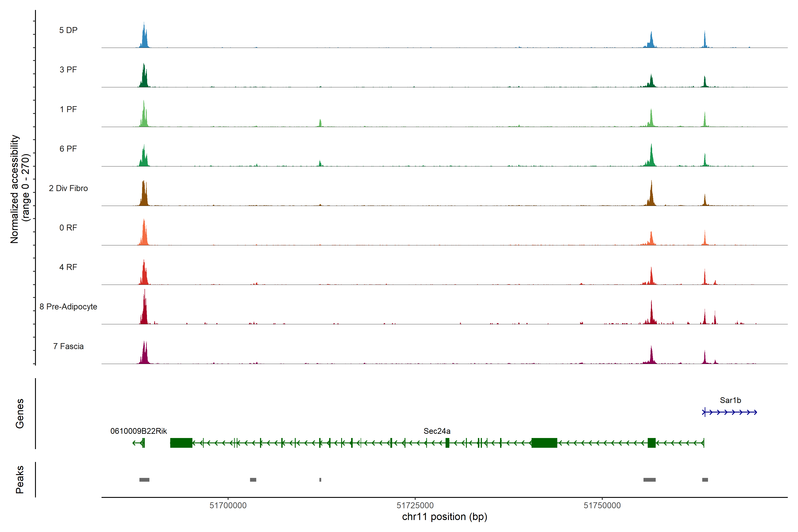Click the rightmost gray peak bar

[705, 480]
